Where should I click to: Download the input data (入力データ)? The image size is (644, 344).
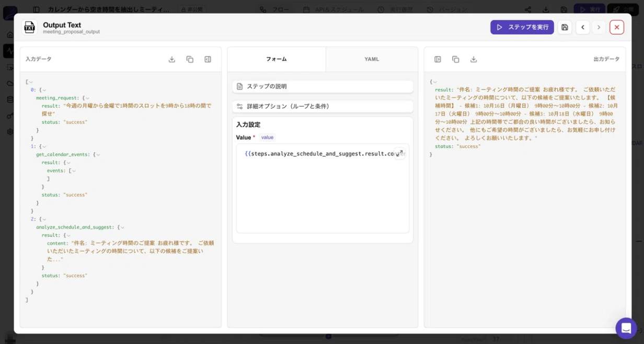pos(172,59)
